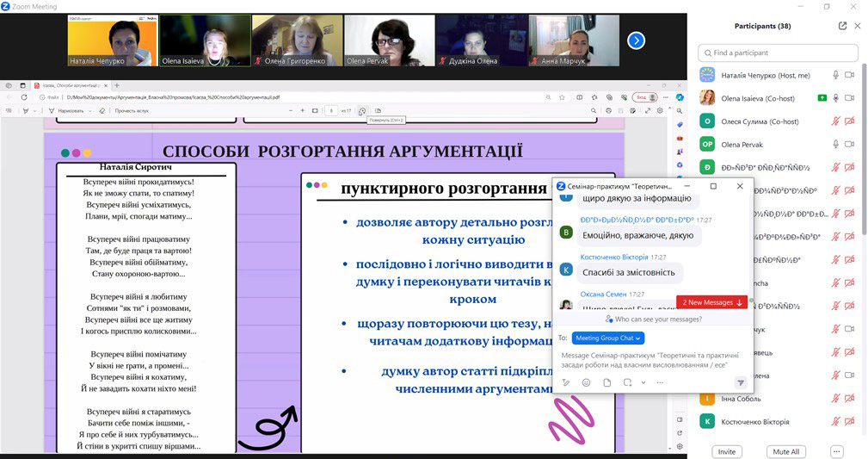
Task: Jump to 2 New Messages in chat
Action: (x=712, y=302)
